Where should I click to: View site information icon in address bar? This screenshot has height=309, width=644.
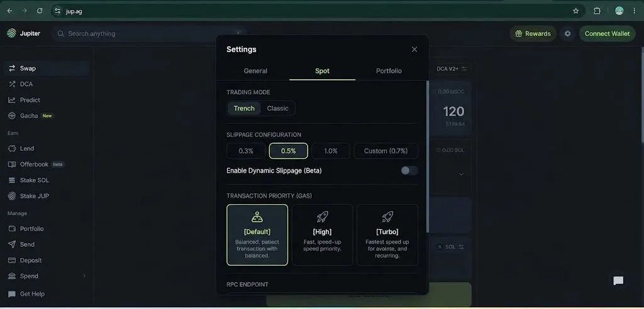click(x=57, y=11)
